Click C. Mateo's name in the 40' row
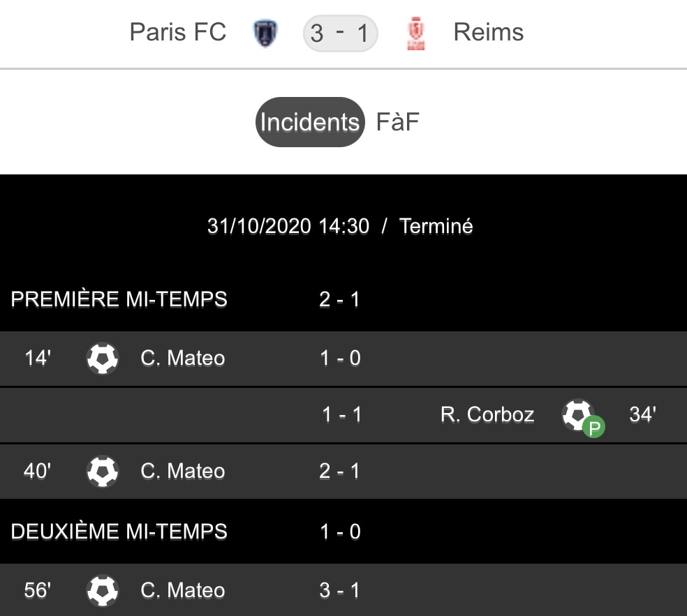The image size is (687, 616). (183, 472)
